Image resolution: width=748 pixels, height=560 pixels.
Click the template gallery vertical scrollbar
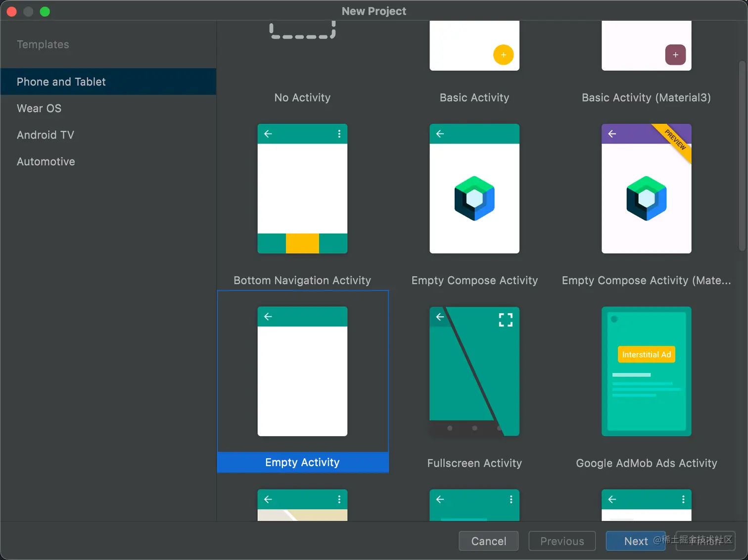(742, 155)
